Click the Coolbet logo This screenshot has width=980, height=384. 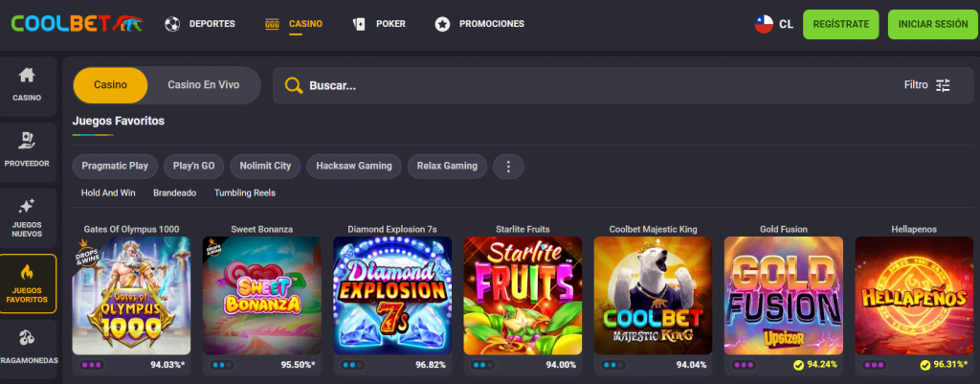(x=77, y=24)
